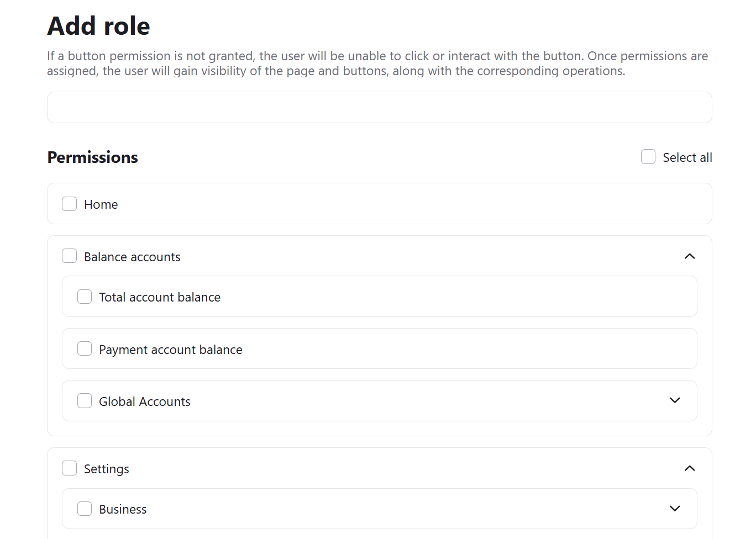Expand the Global Accounts sub-permissions

[675, 400]
